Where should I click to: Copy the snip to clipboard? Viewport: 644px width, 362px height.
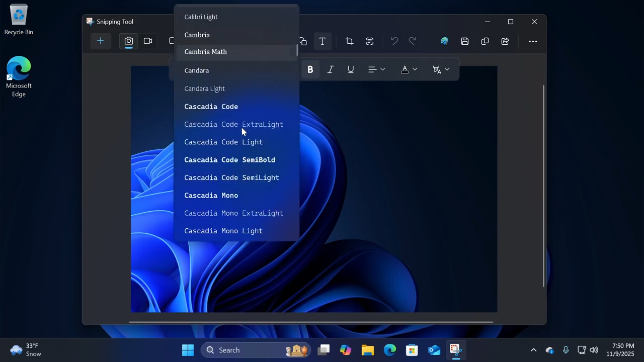485,41
